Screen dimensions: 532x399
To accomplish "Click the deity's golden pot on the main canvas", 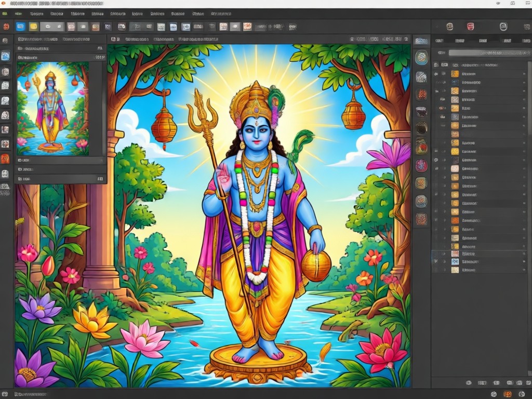I will pyautogui.click(x=316, y=265).
